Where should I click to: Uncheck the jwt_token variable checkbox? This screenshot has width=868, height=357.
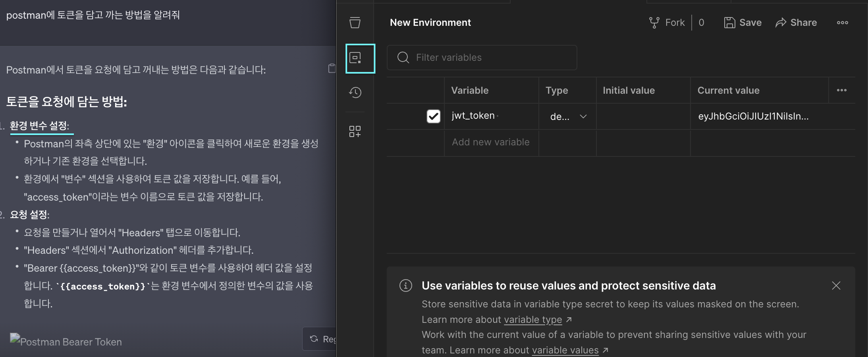[433, 116]
